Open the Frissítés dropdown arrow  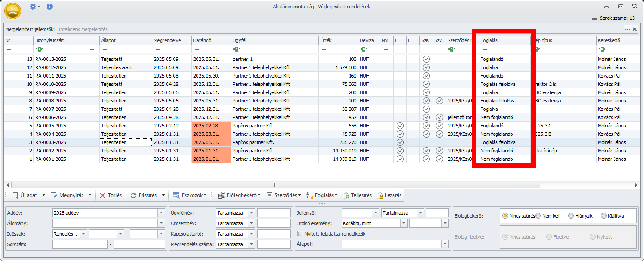pos(163,195)
